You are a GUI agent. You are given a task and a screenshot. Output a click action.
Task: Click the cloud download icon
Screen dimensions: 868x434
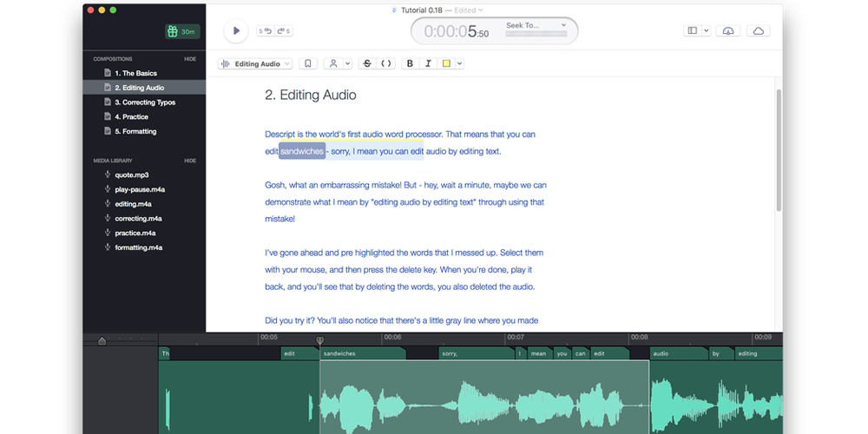tap(728, 31)
